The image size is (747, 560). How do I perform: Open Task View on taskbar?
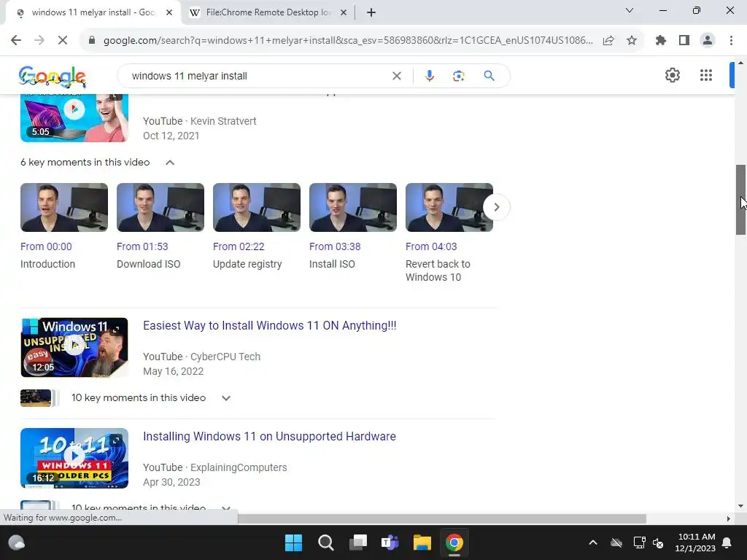[357, 542]
